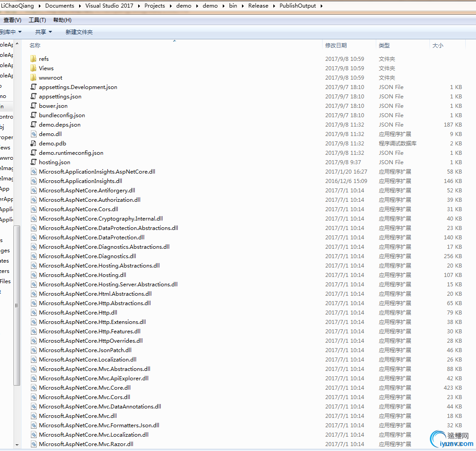This screenshot has width=476, height=451.
Task: Select Microsoft.AspNetCore.DataProtection.Abstractions.dll file name
Action: pos(108,228)
